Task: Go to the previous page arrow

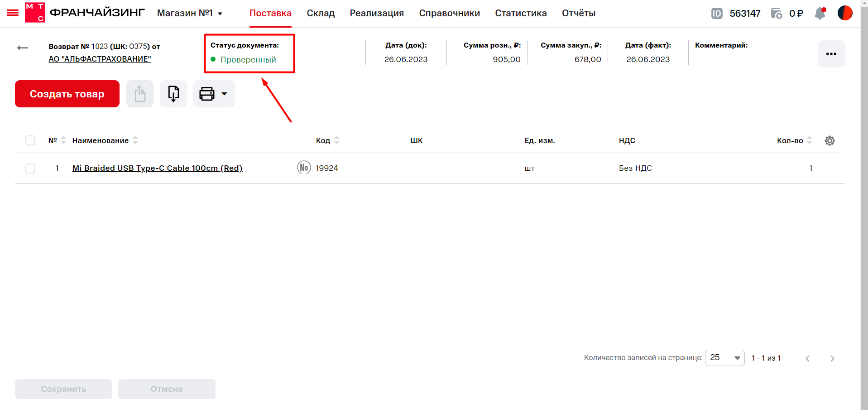Action: click(807, 358)
